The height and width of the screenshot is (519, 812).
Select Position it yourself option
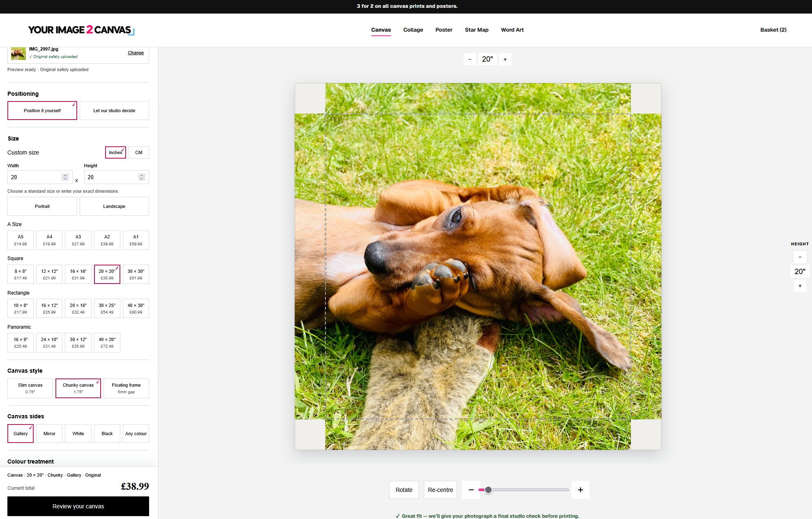pyautogui.click(x=42, y=111)
